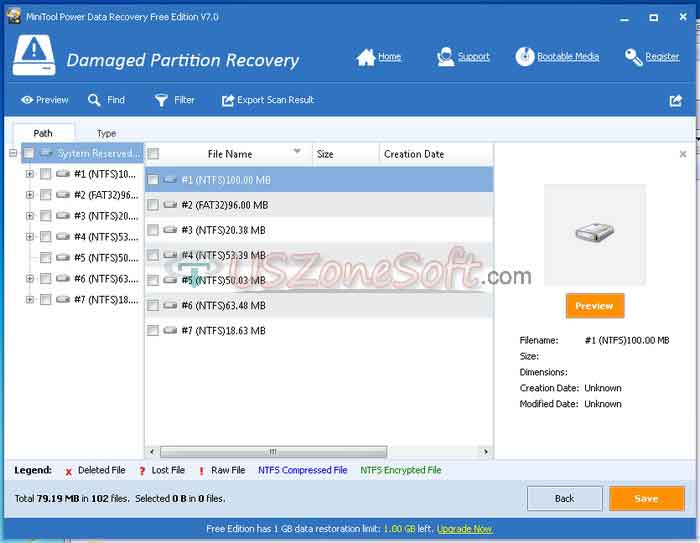Screen dimensions: 700x543
Task: Click the Raw File exclamation legend icon
Action: [x=201, y=471]
